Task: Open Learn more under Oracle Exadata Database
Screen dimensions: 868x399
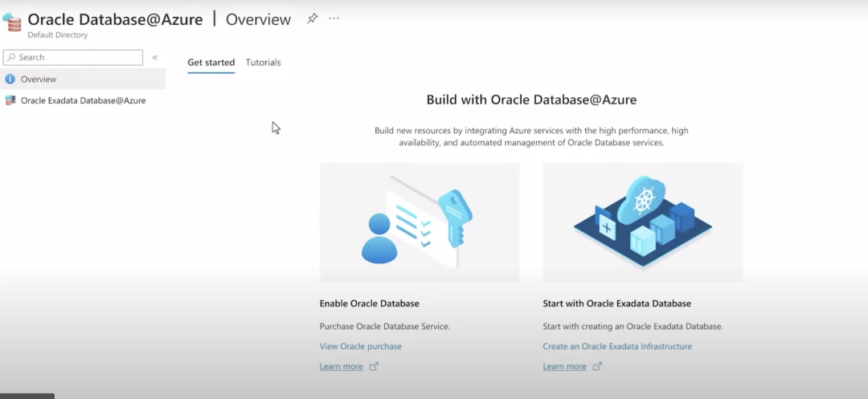Action: click(x=565, y=366)
